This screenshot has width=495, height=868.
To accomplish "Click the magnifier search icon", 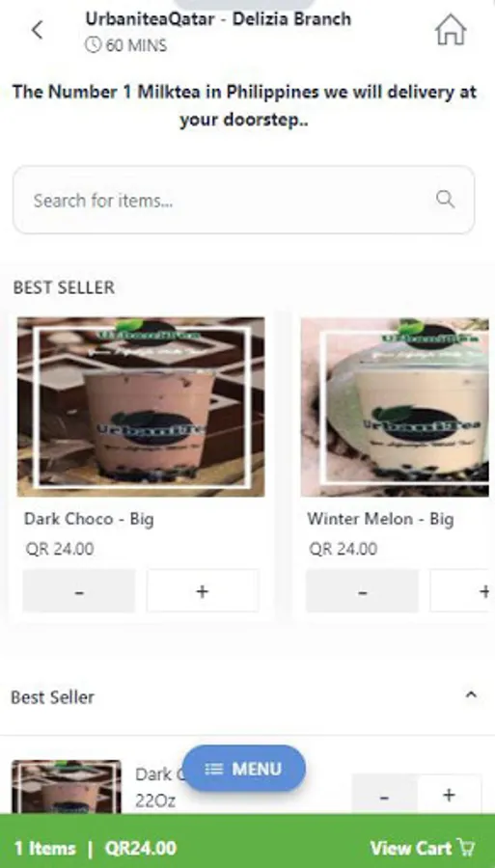I will pyautogui.click(x=445, y=199).
